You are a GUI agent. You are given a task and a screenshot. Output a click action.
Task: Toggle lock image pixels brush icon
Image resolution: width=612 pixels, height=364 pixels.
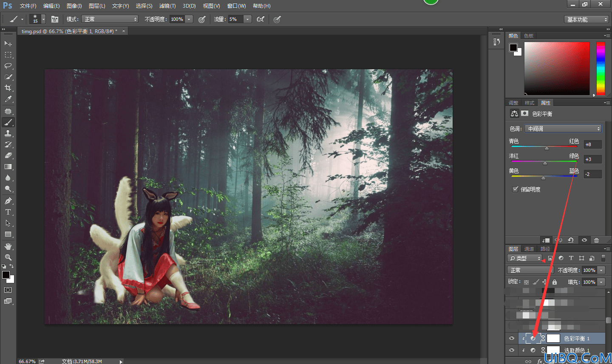click(535, 282)
